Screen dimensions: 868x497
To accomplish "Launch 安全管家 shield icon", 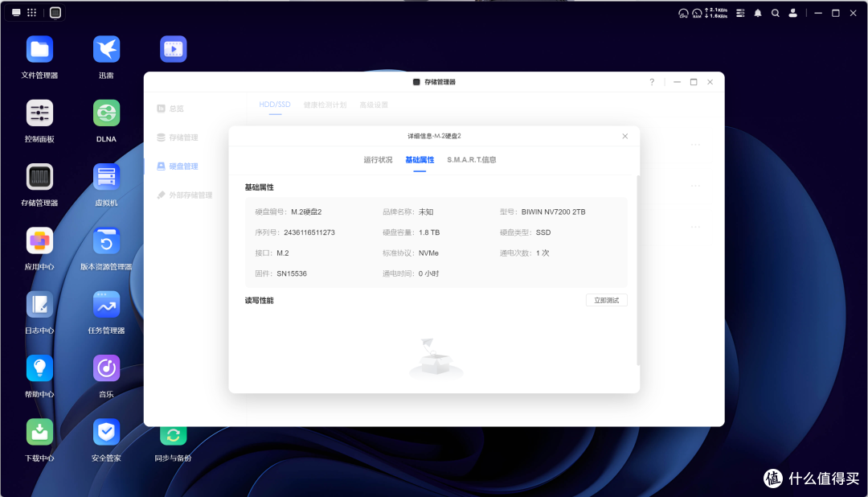I will click(106, 432).
